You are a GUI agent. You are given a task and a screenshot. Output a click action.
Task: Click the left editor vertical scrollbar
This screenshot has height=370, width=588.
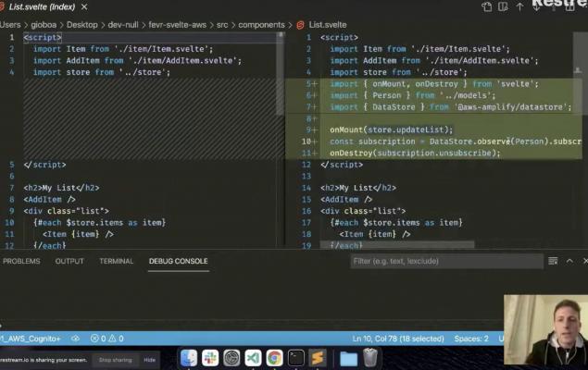pos(280,73)
